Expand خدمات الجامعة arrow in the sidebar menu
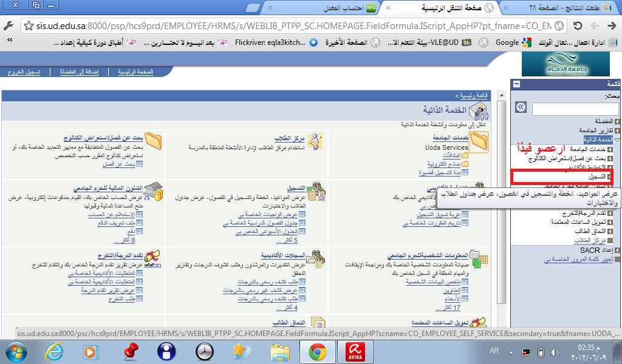The width and height of the screenshot is (622, 364). point(610,149)
